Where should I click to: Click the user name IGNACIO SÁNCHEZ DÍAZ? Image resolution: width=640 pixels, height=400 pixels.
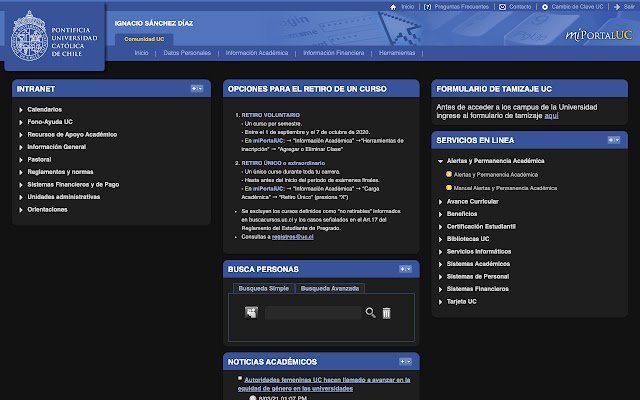click(x=154, y=23)
